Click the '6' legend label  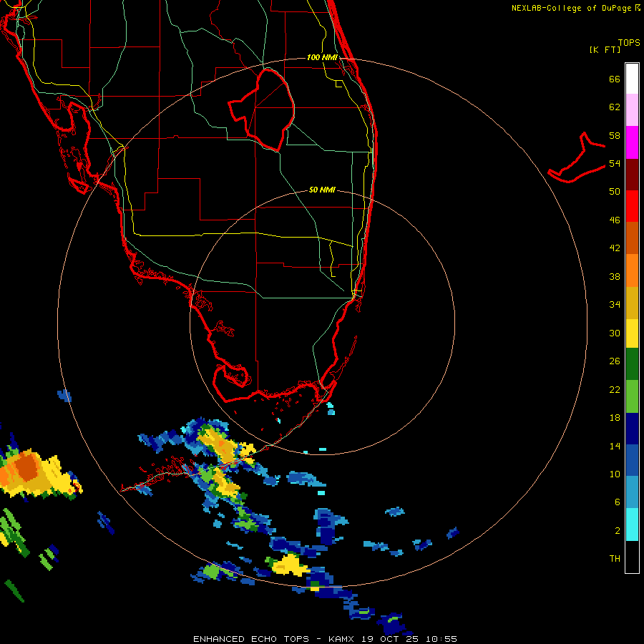(618, 502)
